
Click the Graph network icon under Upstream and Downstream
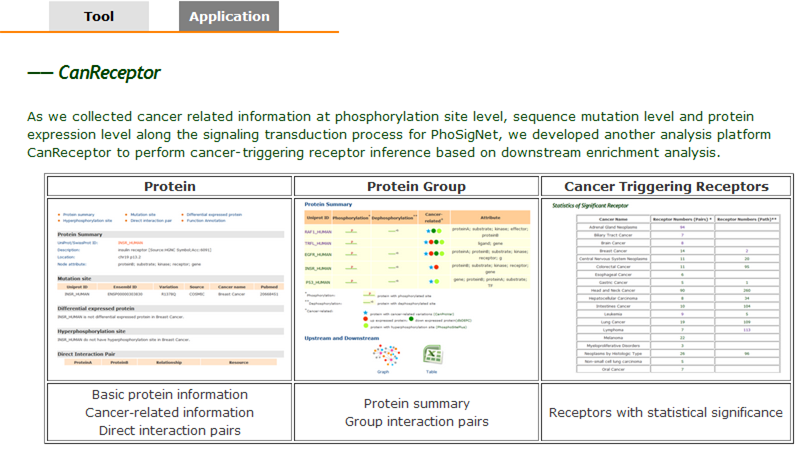click(x=386, y=355)
